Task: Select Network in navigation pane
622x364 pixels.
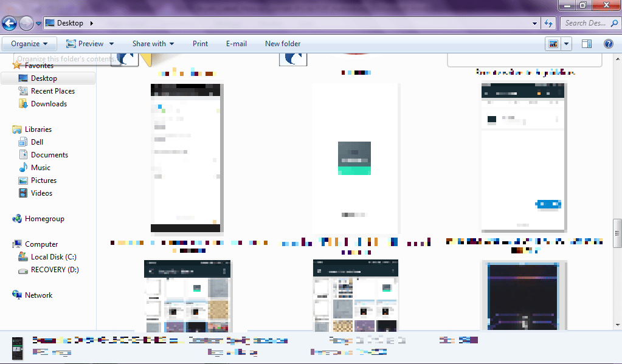Action: click(x=38, y=295)
